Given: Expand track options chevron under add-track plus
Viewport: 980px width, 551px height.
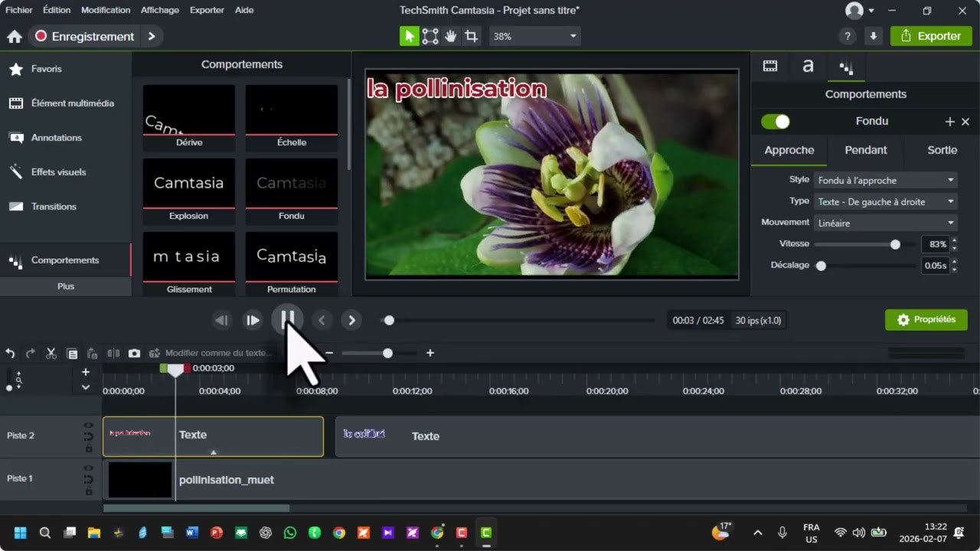Looking at the screenshot, I should pos(86,387).
